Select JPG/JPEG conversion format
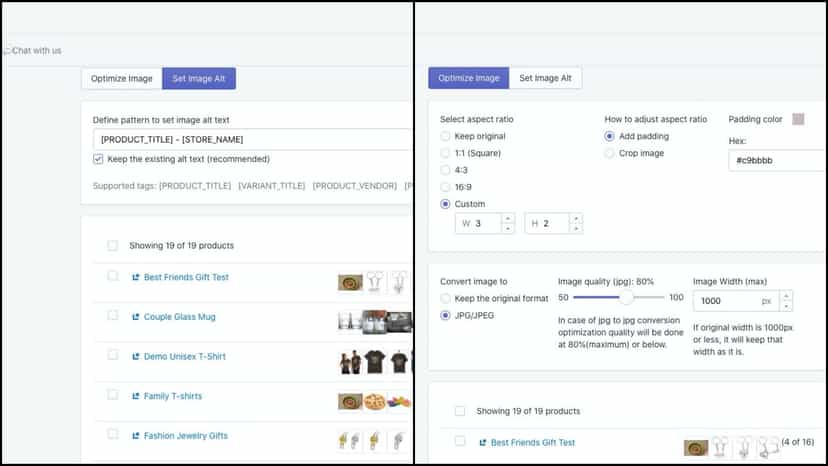Viewport: 828px width, 466px height. coord(445,315)
